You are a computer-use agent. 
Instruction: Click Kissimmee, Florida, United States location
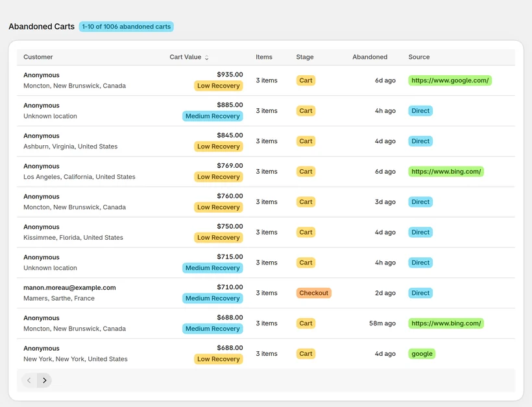click(73, 238)
